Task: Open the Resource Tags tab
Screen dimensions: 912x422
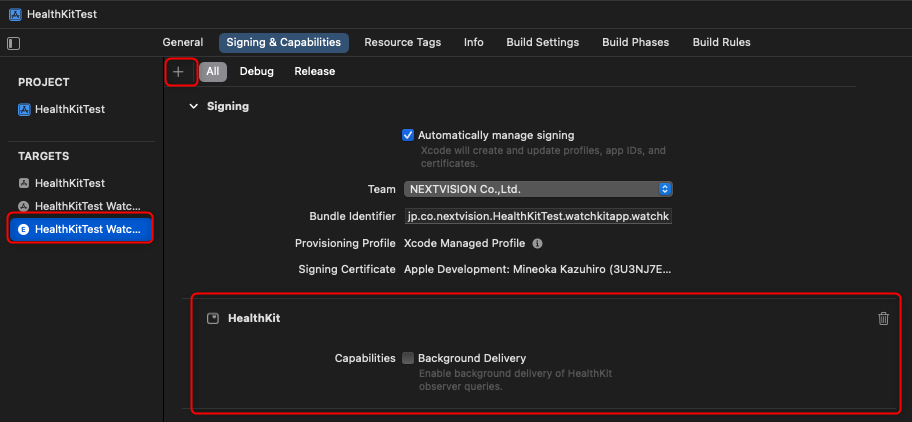Action: 402,42
